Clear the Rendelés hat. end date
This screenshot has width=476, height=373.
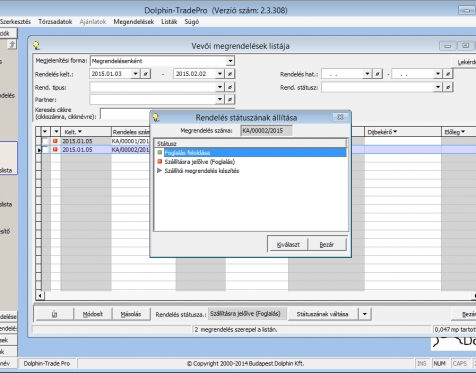pyautogui.click(x=448, y=74)
